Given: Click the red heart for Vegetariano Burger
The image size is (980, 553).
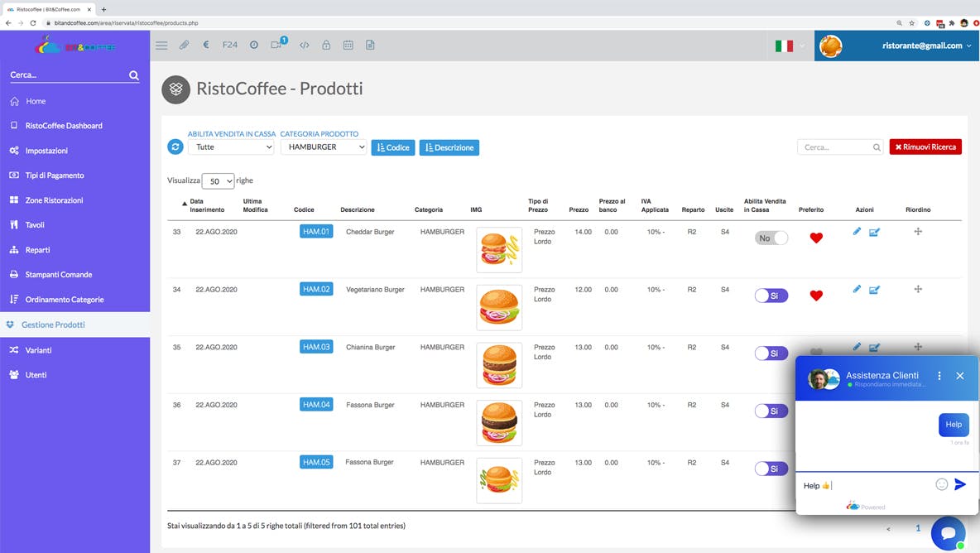Looking at the screenshot, I should click(816, 296).
